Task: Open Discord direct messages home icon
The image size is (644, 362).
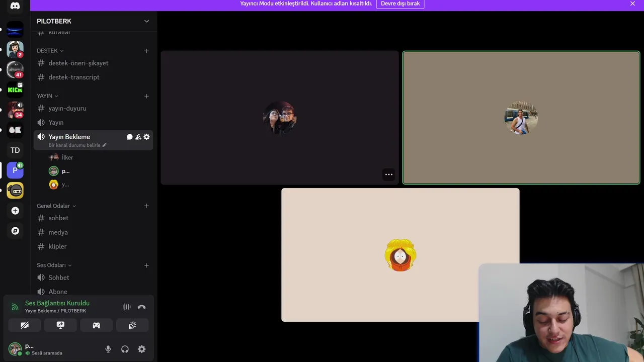Action: point(15,6)
